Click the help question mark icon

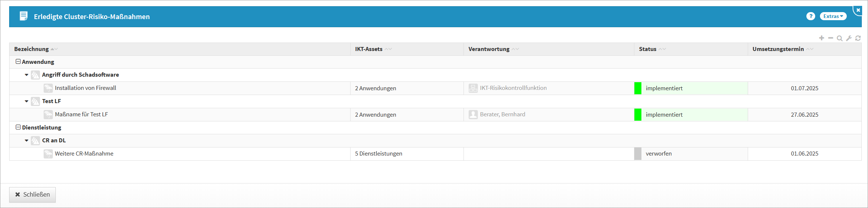tap(810, 16)
